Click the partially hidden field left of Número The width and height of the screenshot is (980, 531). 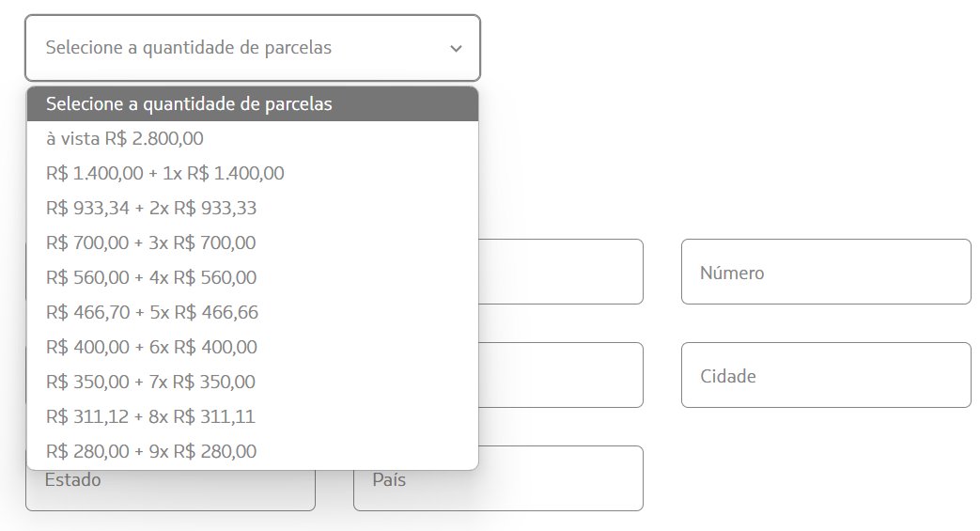(x=561, y=272)
